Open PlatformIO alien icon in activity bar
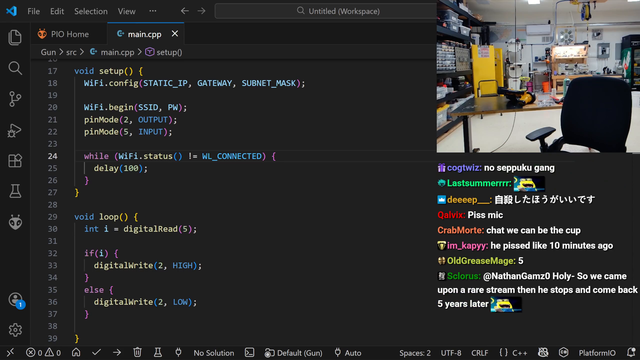This screenshot has height=360, width=640. click(x=15, y=222)
